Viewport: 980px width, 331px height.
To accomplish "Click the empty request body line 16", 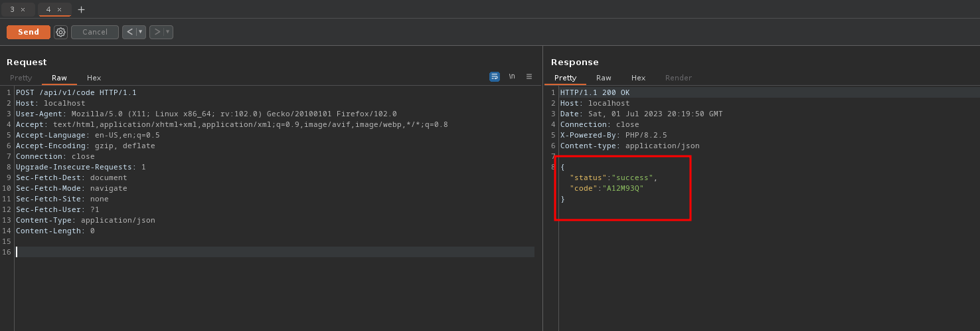I will [x=266, y=252].
